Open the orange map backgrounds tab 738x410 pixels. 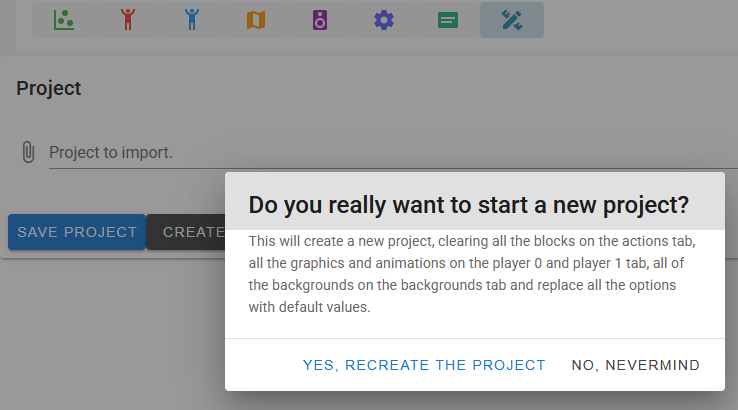click(x=256, y=19)
